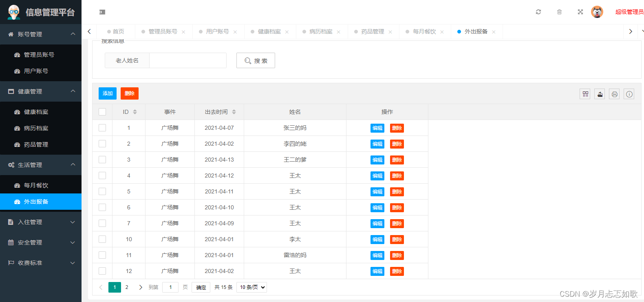Click the refresh icon in header

pyautogui.click(x=538, y=12)
